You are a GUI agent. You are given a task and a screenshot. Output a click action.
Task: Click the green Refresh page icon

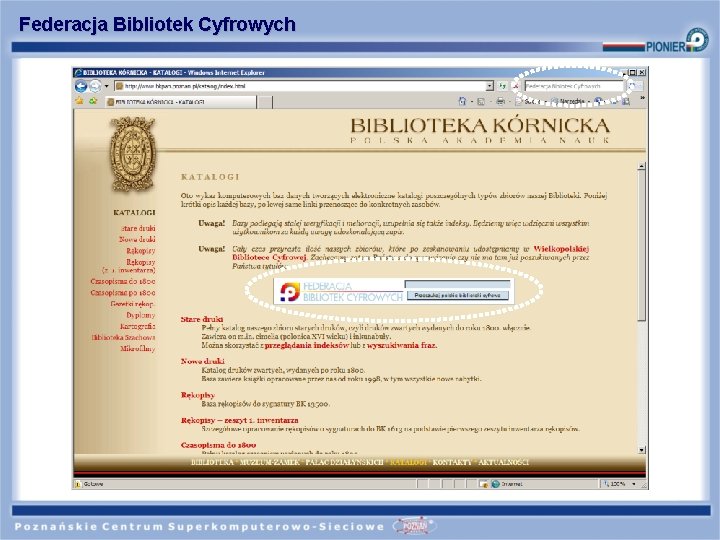tap(503, 86)
